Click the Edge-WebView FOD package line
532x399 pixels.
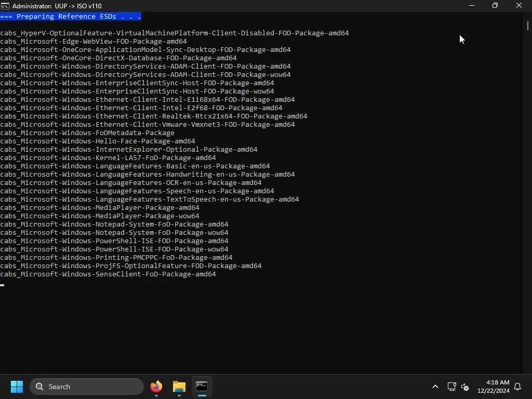(94, 42)
